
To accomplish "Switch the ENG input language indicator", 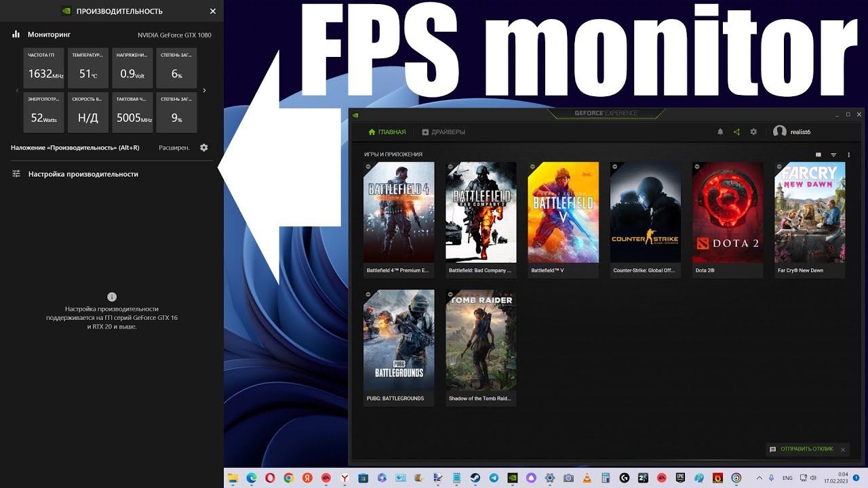I will pos(787,478).
